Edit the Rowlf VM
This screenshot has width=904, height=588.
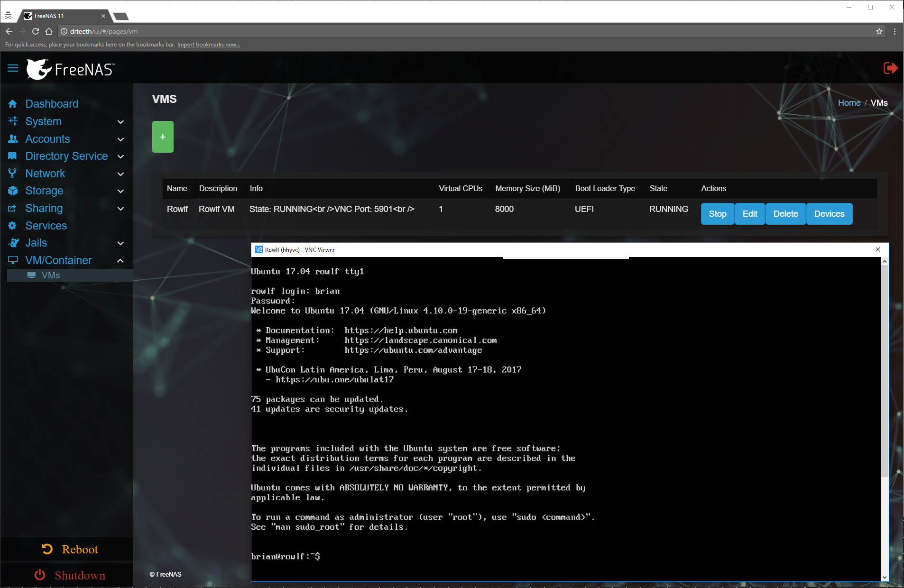[750, 214]
